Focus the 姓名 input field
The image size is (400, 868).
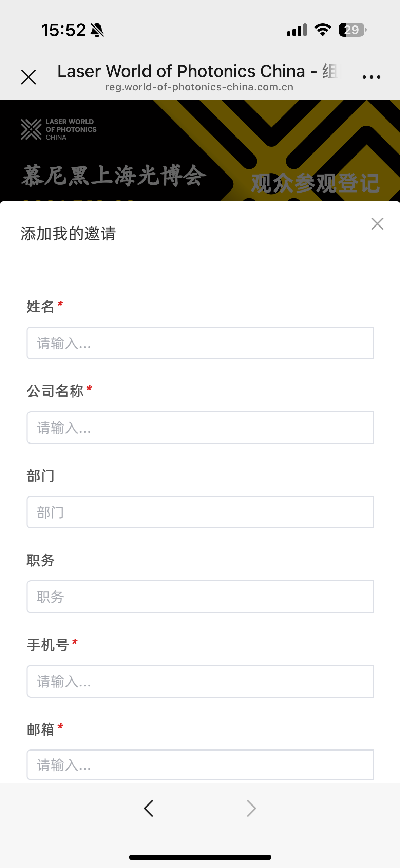tap(200, 343)
